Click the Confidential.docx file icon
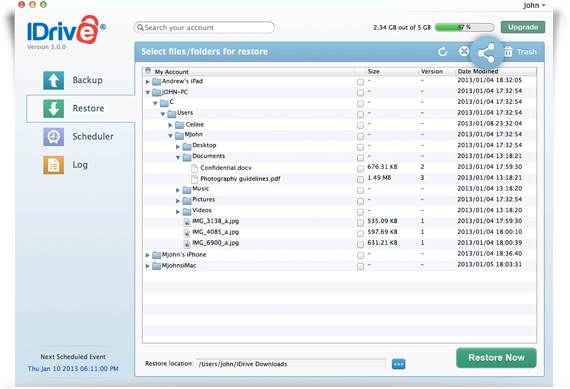This screenshot has height=389, width=570. point(194,168)
